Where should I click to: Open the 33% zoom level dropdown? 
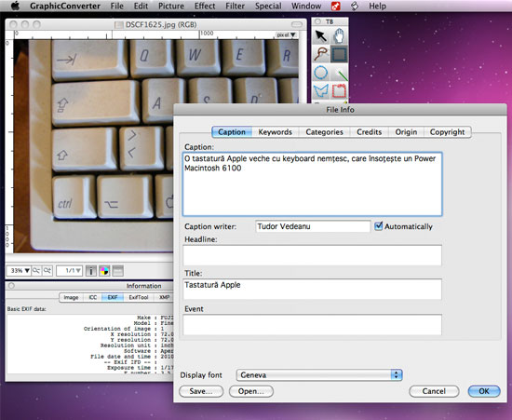click(19, 270)
